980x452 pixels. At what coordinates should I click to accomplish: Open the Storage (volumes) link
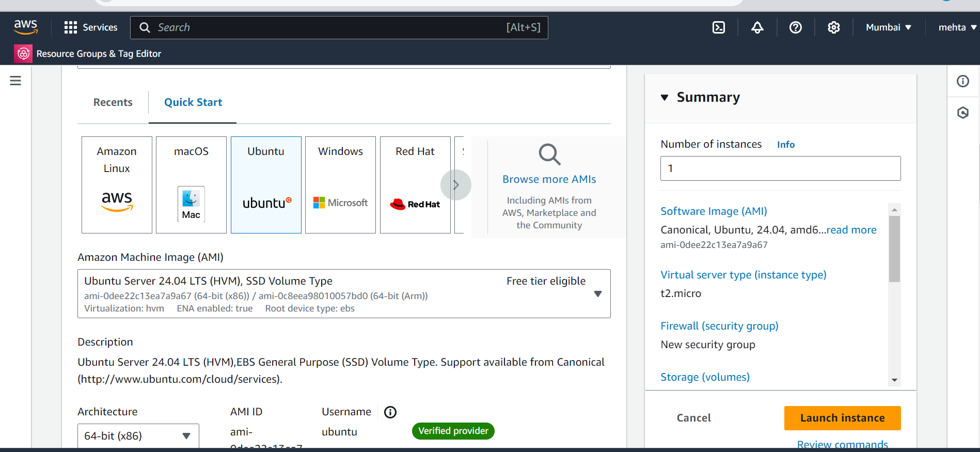coord(705,377)
